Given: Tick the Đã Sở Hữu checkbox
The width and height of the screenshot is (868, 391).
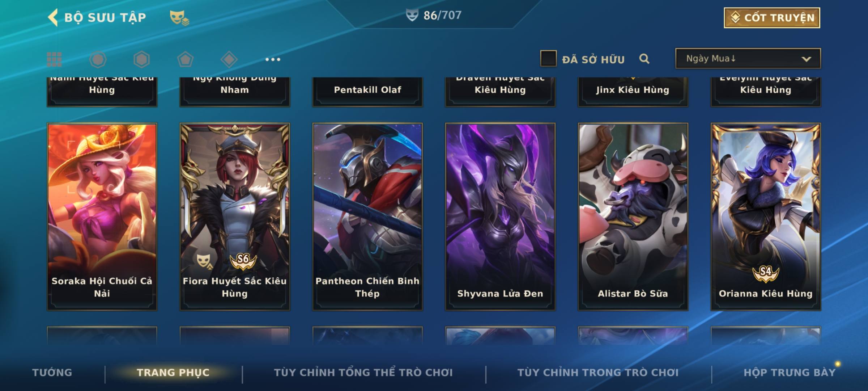Looking at the screenshot, I should click(x=548, y=59).
